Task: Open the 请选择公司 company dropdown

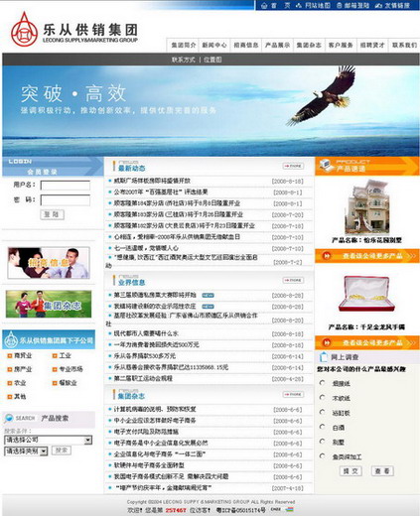Action: click(49, 440)
